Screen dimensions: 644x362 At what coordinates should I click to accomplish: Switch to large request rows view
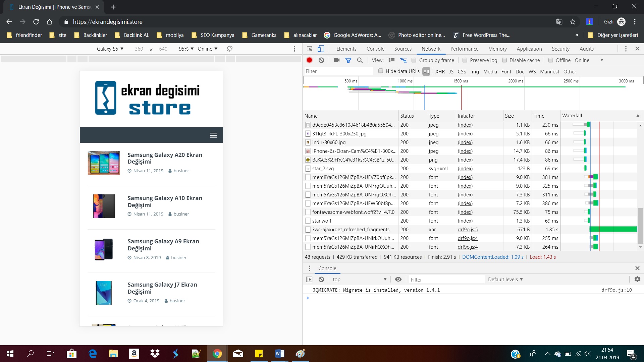391,60
